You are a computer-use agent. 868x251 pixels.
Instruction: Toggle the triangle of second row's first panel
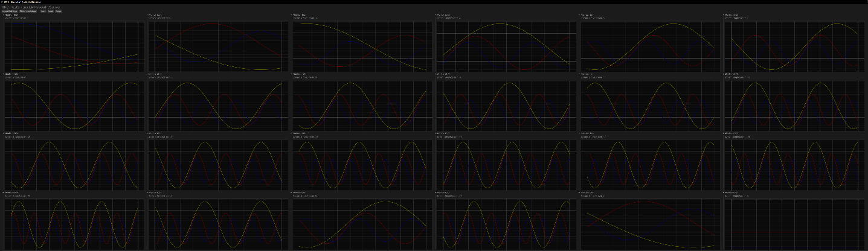3,74
